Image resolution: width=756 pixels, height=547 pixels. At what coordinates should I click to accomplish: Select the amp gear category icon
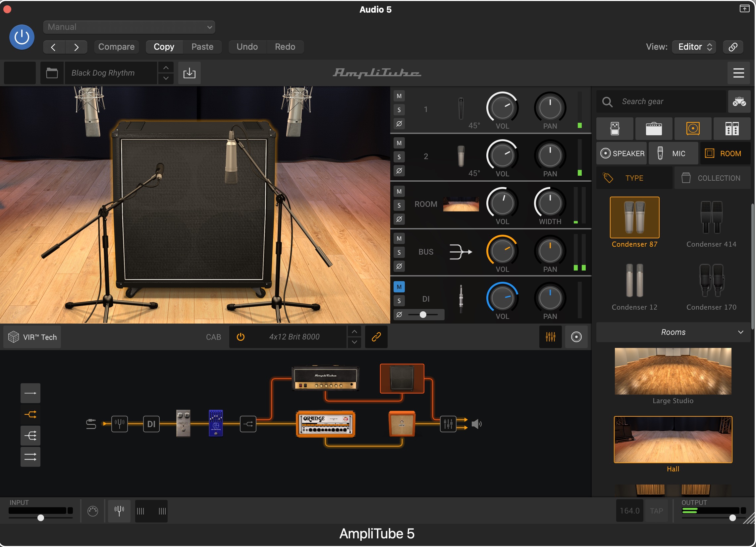click(654, 129)
